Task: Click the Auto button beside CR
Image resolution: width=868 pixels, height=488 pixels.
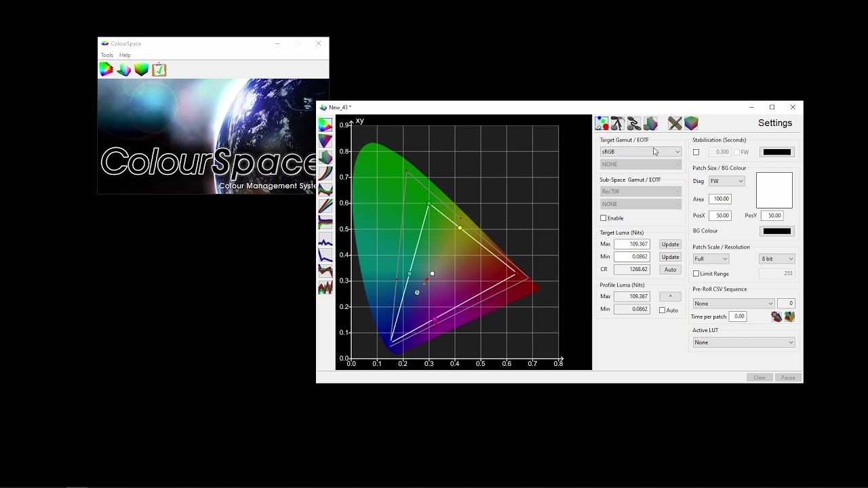Action: click(x=670, y=270)
